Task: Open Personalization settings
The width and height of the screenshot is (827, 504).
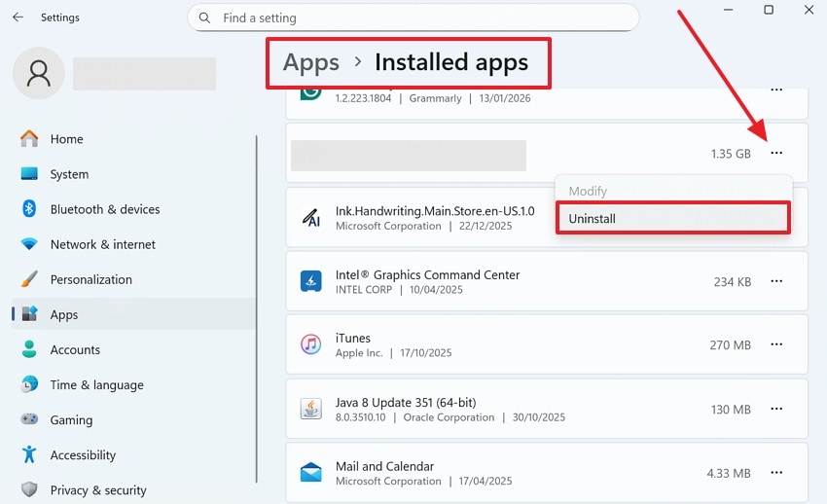Action: point(134,279)
